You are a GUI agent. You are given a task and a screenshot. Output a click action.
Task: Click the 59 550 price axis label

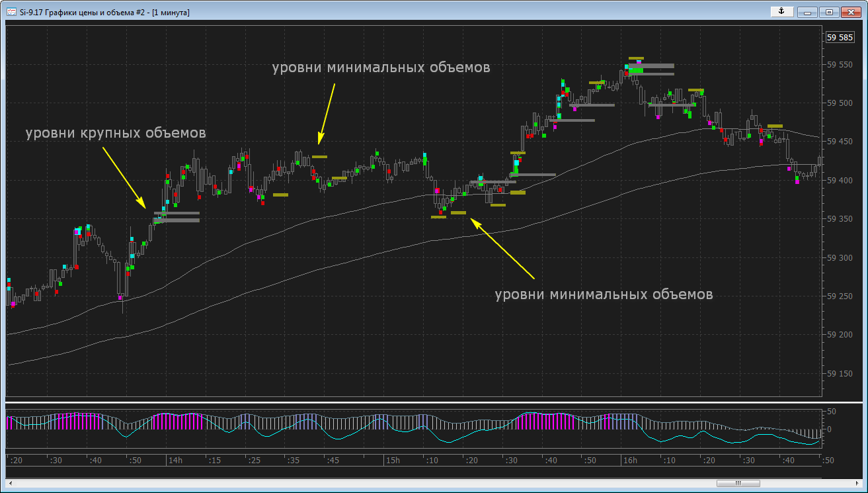(840, 65)
